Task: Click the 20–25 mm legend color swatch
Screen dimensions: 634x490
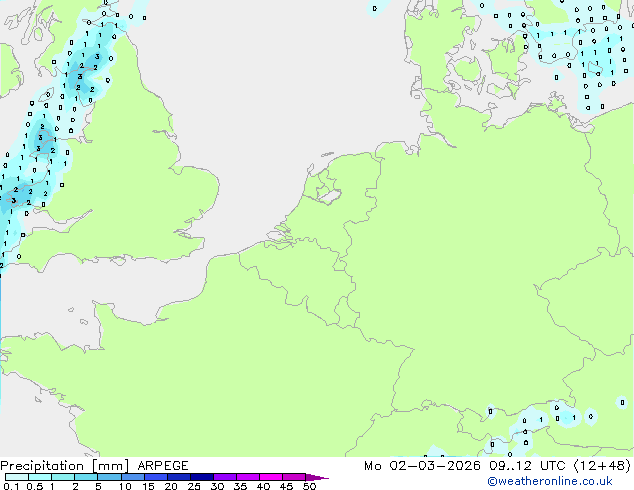Action: [x=178, y=477]
